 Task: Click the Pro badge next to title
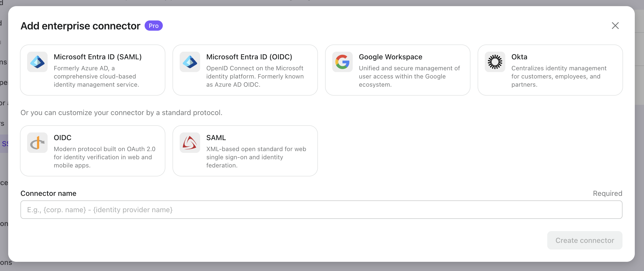coord(154,26)
